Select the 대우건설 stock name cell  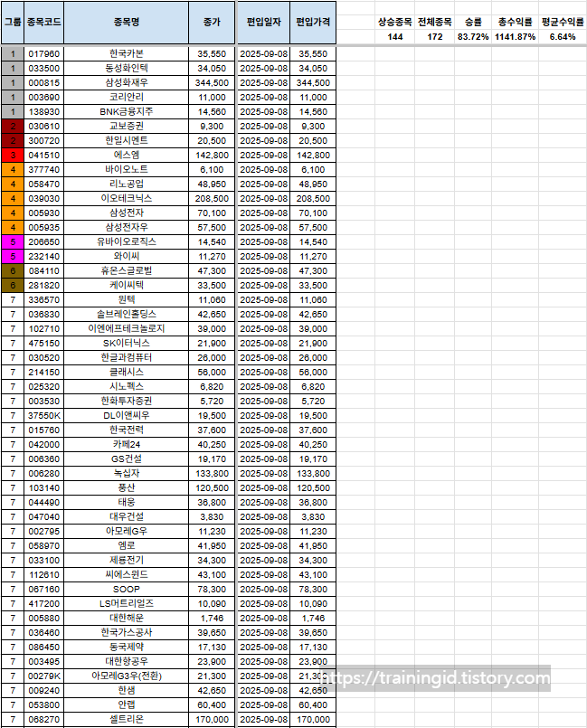[x=127, y=516]
